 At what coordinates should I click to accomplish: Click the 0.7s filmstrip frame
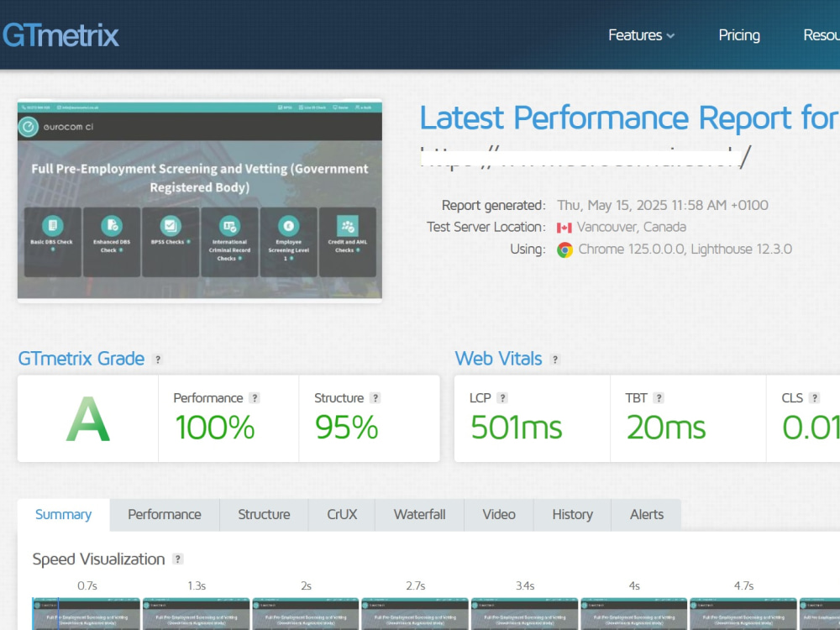[87, 614]
